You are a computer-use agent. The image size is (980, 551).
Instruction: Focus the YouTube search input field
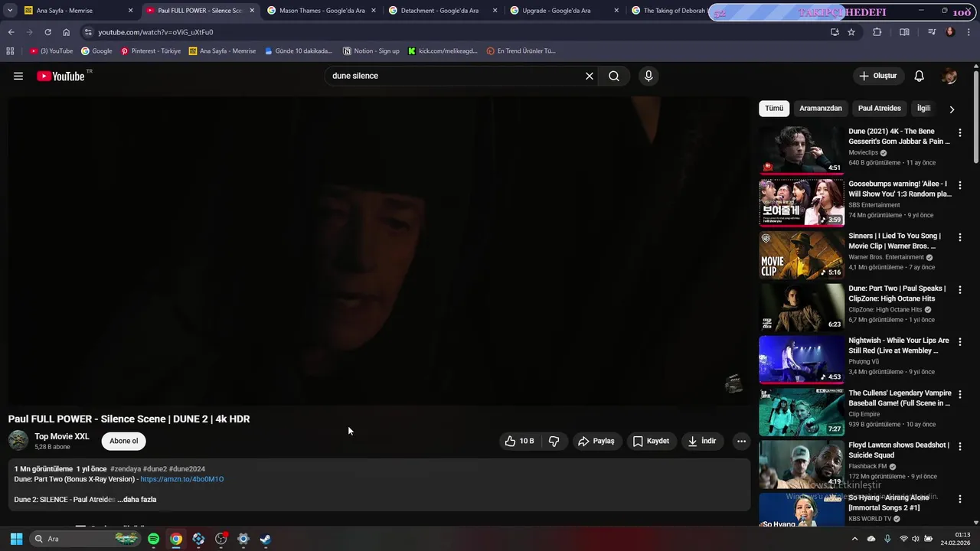(x=456, y=76)
